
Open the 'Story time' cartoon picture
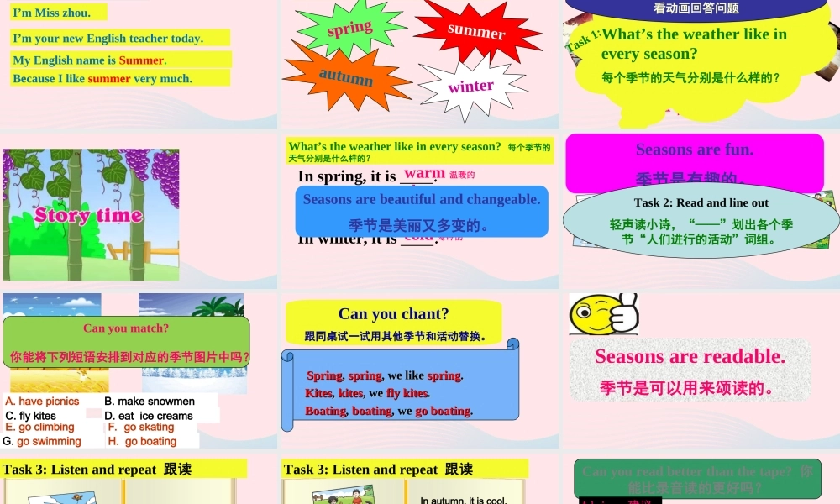tap(91, 215)
